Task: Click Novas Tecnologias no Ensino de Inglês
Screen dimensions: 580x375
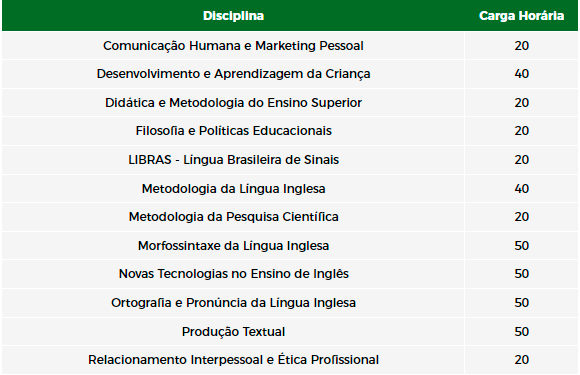Action: pyautogui.click(x=233, y=274)
